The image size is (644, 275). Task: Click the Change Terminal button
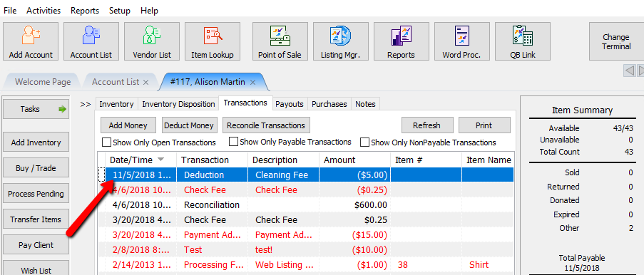616,41
